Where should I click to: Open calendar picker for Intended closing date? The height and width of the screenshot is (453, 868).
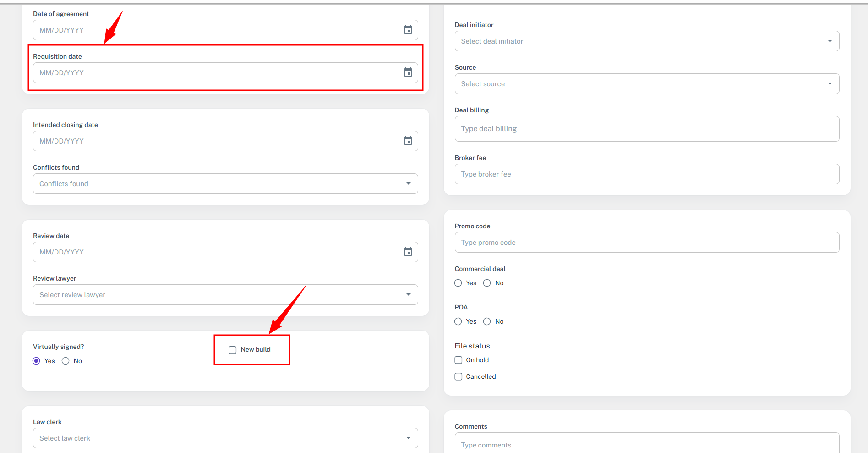[x=408, y=141]
